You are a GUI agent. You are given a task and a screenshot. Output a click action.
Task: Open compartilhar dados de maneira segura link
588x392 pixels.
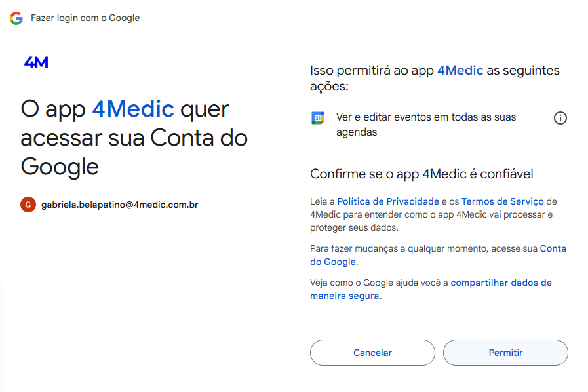[x=431, y=289]
